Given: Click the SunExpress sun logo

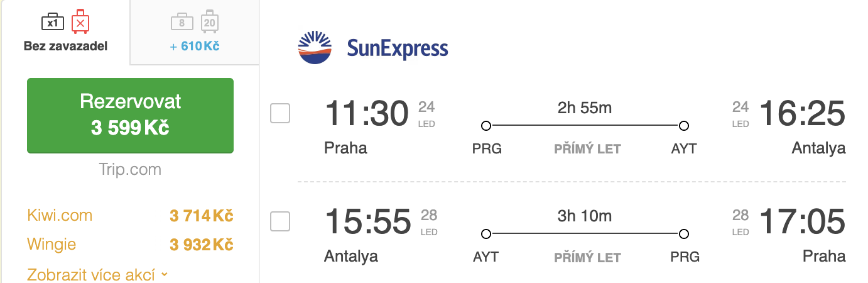Looking at the screenshot, I should [x=315, y=48].
